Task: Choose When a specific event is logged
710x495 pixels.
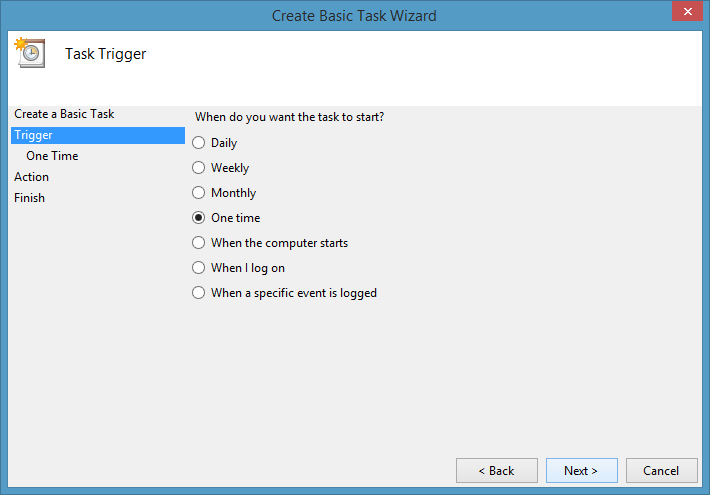Action: point(199,293)
